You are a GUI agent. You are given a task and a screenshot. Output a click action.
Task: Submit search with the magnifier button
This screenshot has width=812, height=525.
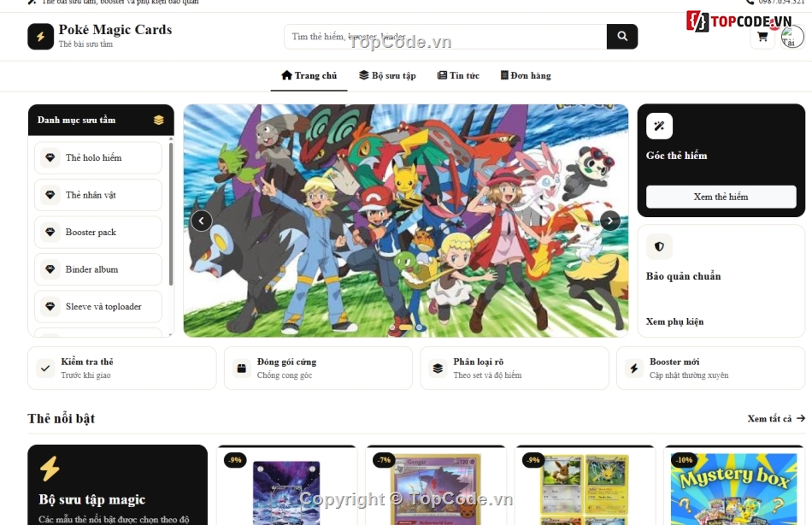[x=622, y=36]
